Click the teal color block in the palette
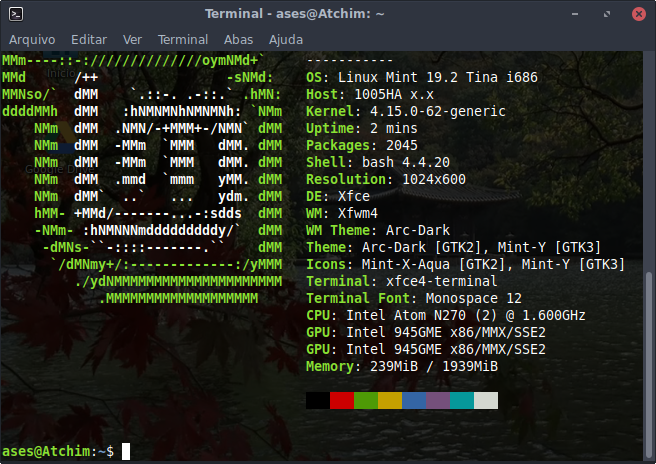656x464 pixels. pos(462,400)
